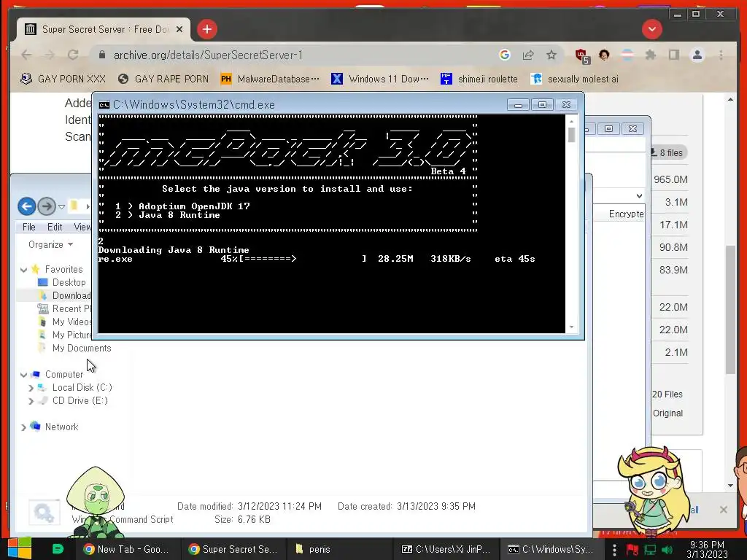Screen dimensions: 747x560
Task: Open the volume speaker tray icon
Action: click(x=667, y=550)
